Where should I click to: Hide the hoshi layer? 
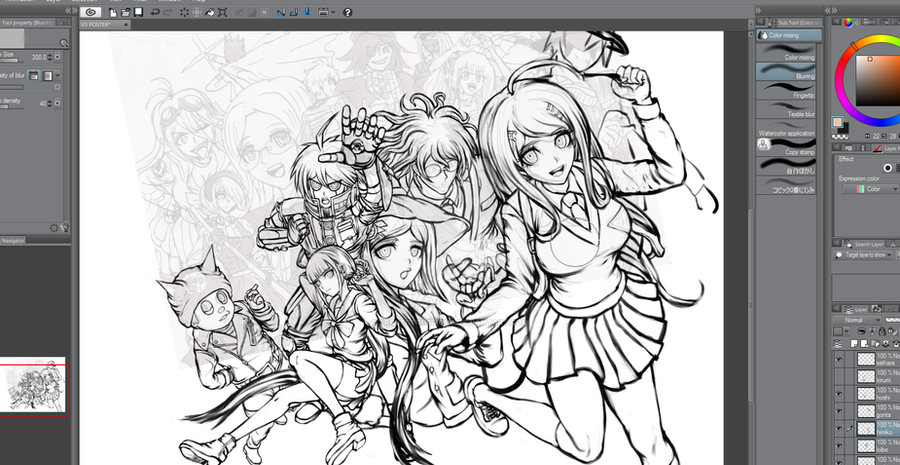point(839,394)
